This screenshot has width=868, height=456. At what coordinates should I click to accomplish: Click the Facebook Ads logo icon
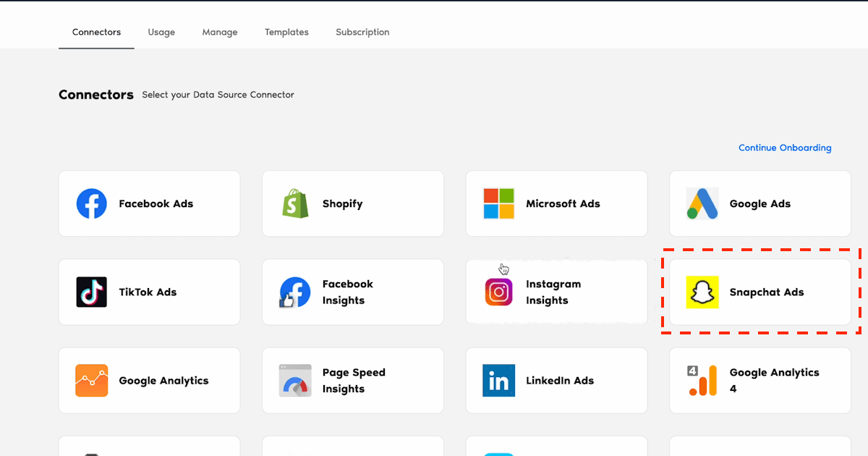92,204
